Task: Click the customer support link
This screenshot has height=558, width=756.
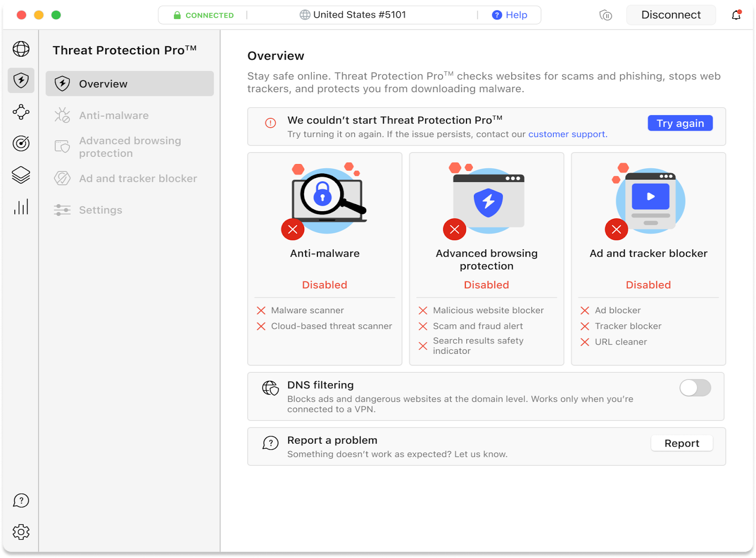Action: pyautogui.click(x=566, y=134)
